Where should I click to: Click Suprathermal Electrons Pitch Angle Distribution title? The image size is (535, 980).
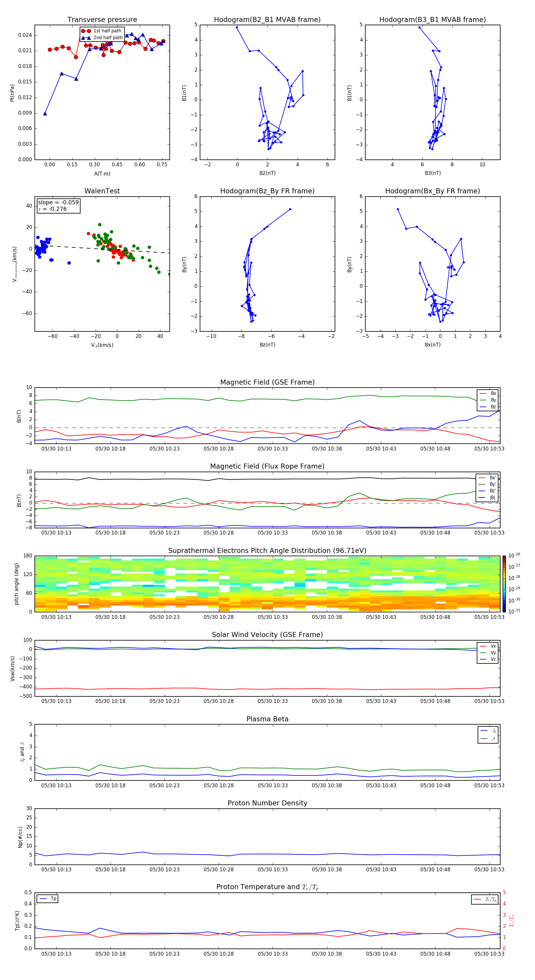267,551
